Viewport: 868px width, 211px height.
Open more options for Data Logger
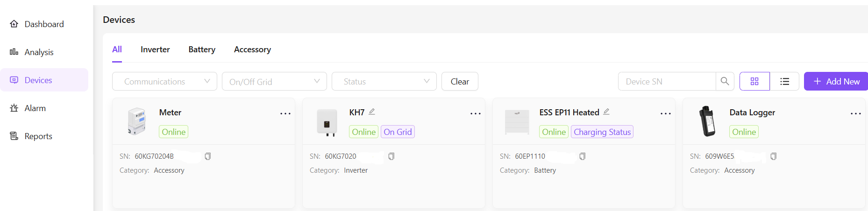(x=855, y=113)
